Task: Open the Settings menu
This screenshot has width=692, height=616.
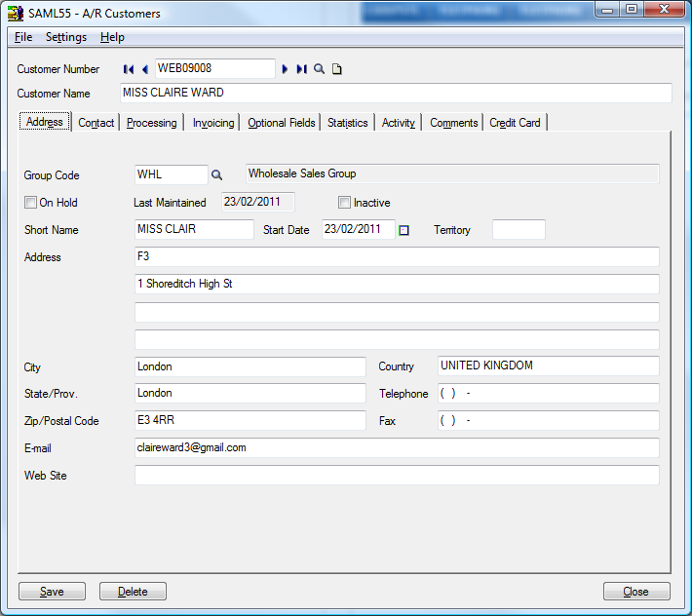Action: point(66,37)
